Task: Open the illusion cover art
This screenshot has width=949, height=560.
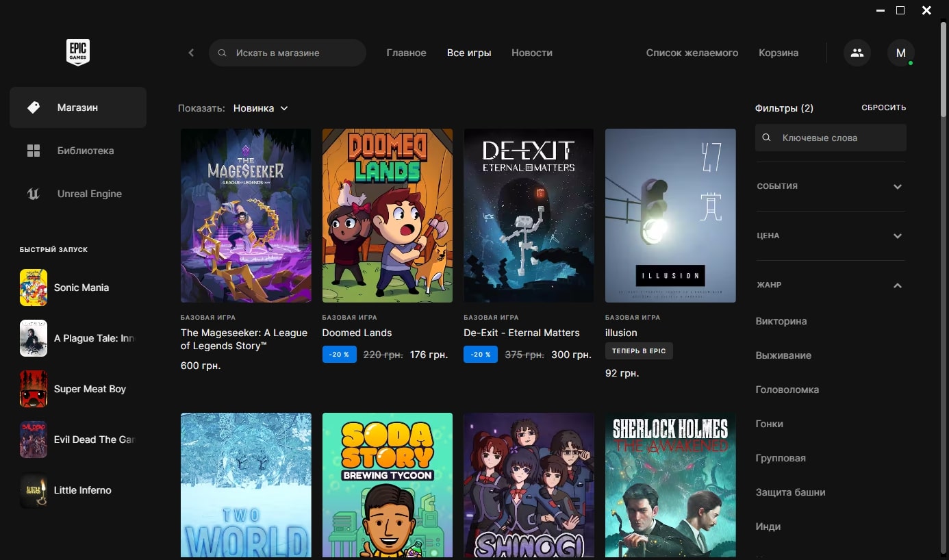Action: 670,216
